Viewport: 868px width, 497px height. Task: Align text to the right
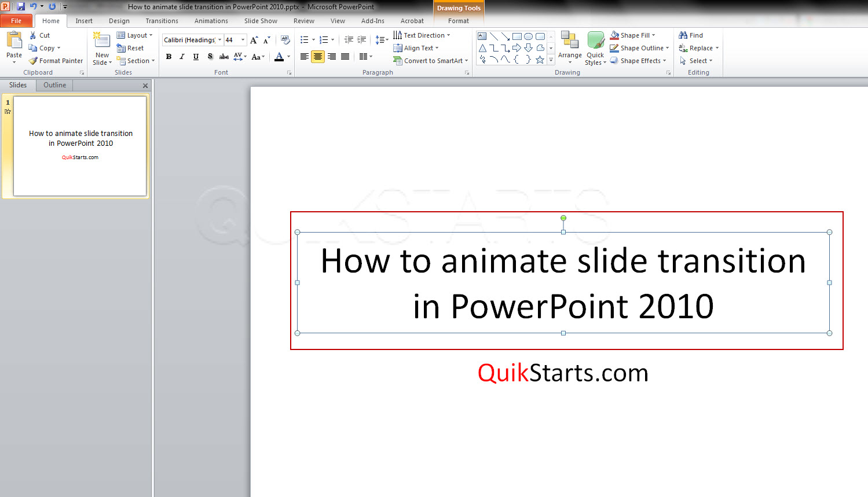[332, 56]
